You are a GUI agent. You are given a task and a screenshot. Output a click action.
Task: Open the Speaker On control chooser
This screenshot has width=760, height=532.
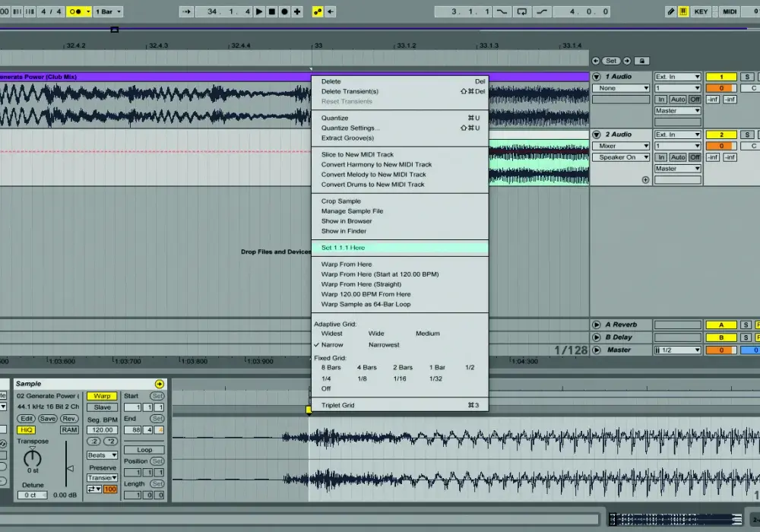click(620, 157)
